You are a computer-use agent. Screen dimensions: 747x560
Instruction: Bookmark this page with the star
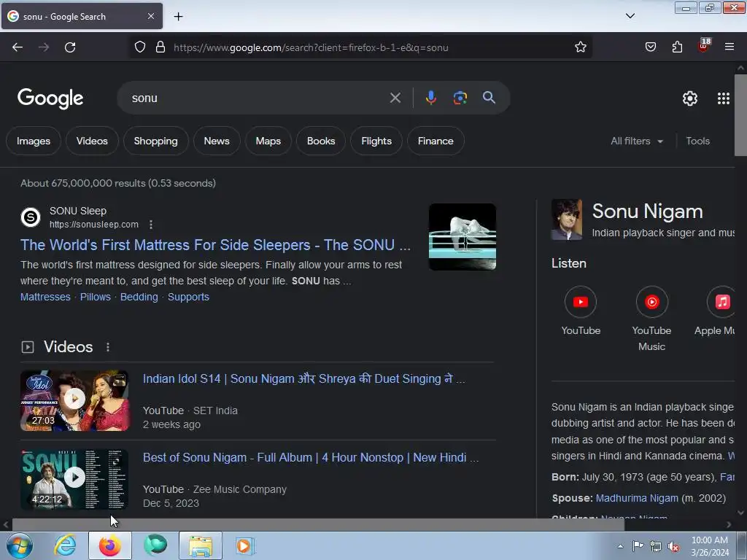click(580, 47)
